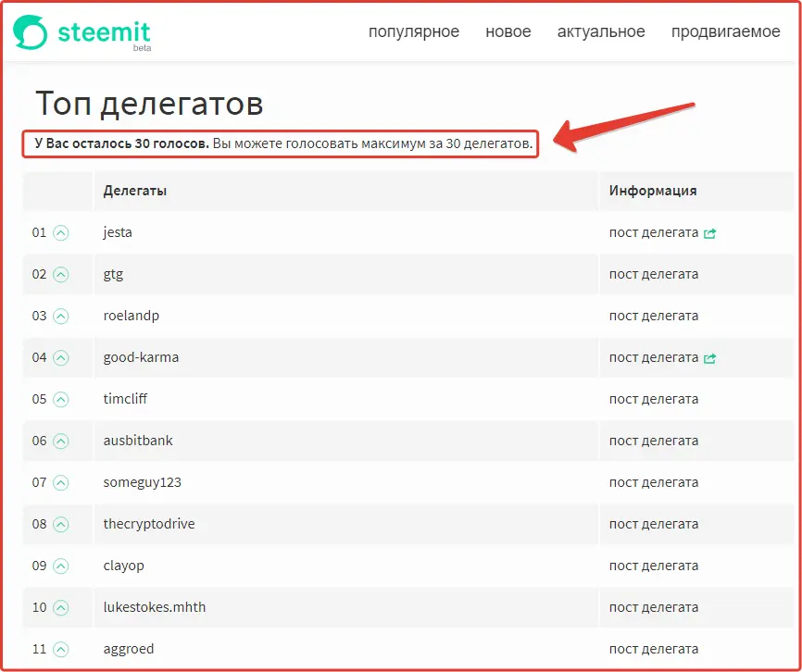The image size is (802, 672).
Task: Click the vote arrow icon for aggroed
Action: point(59,649)
